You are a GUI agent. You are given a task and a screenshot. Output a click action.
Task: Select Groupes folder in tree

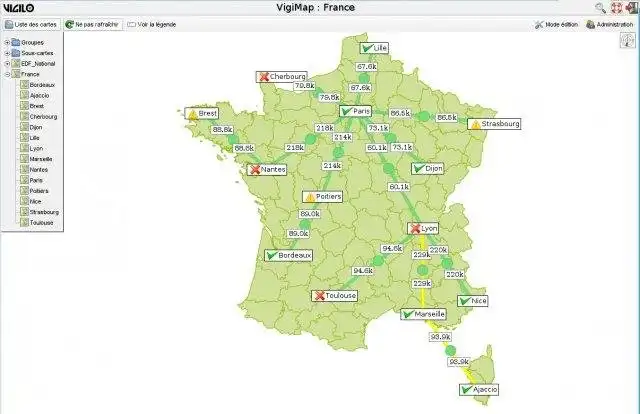point(28,42)
